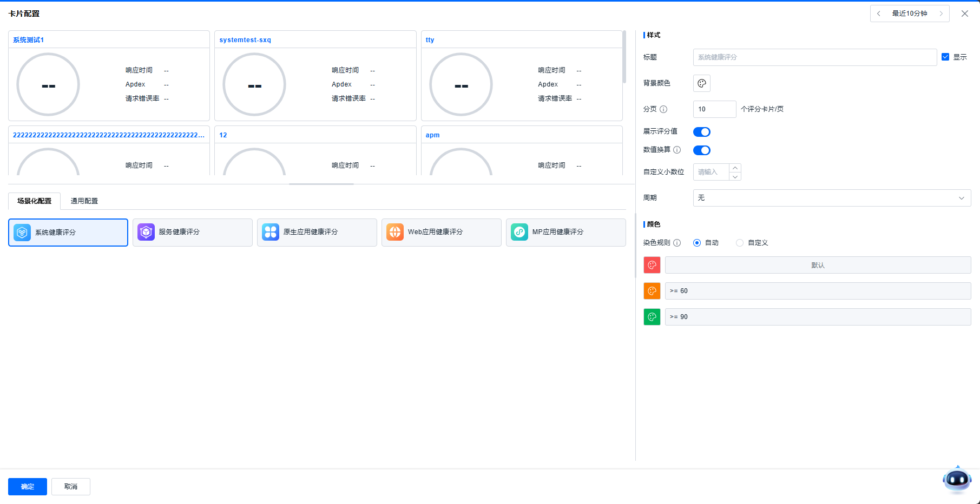Switch to the 场景化配置 tab

[35, 201]
